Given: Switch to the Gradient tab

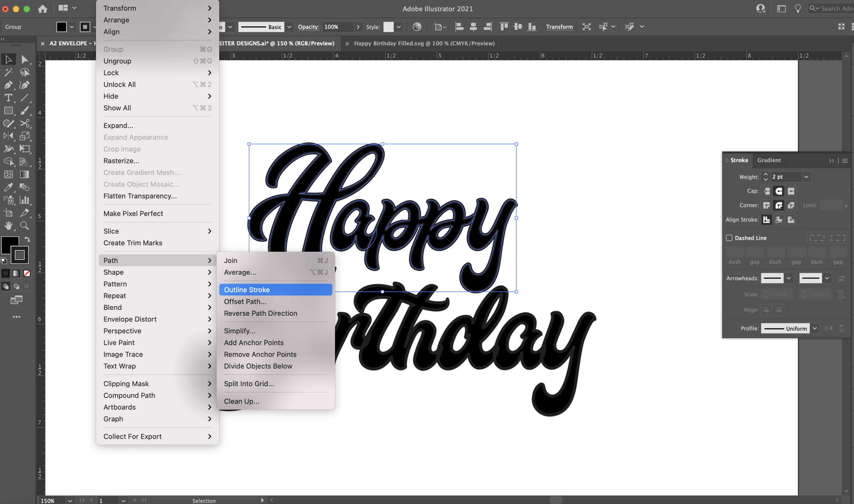Looking at the screenshot, I should click(769, 160).
